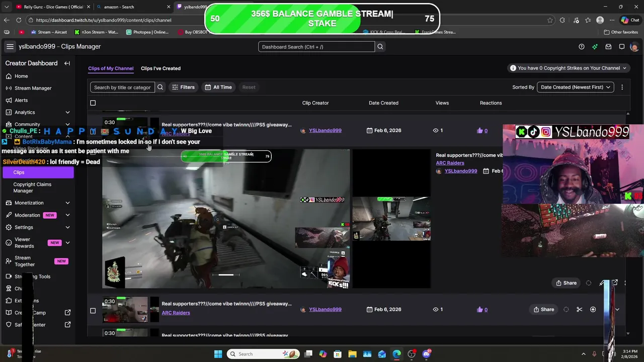Open the Help icon in dashboard header
Image resolution: width=644 pixels, height=362 pixels.
click(x=582, y=47)
